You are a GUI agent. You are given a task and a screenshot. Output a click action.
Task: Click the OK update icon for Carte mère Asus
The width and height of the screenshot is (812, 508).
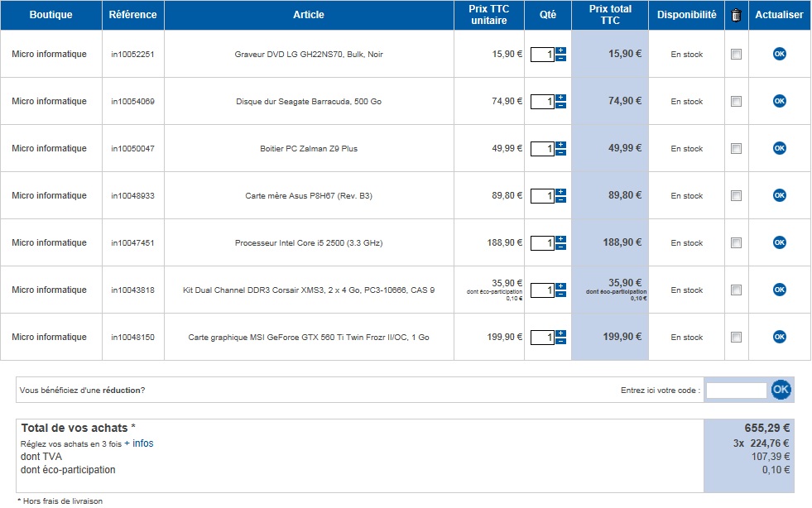(x=779, y=195)
